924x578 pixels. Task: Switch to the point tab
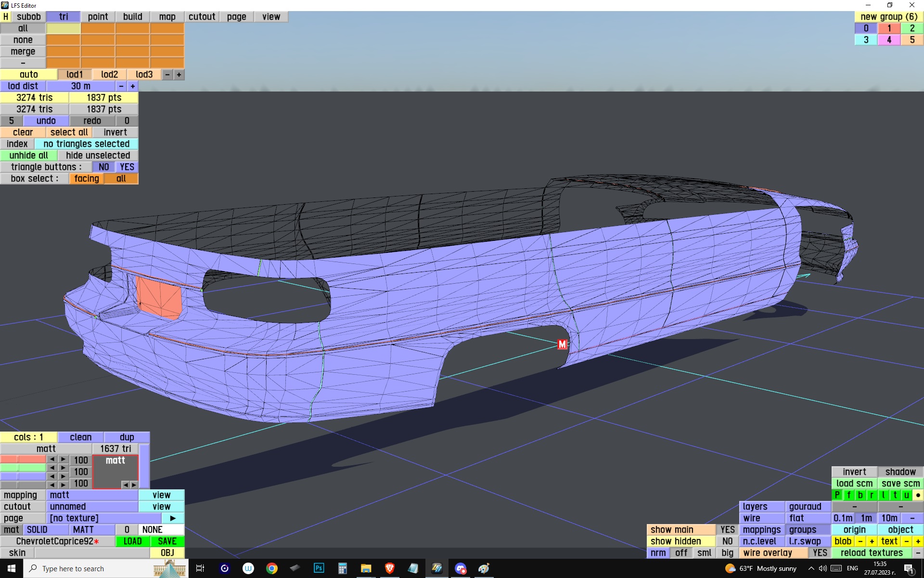pos(98,16)
